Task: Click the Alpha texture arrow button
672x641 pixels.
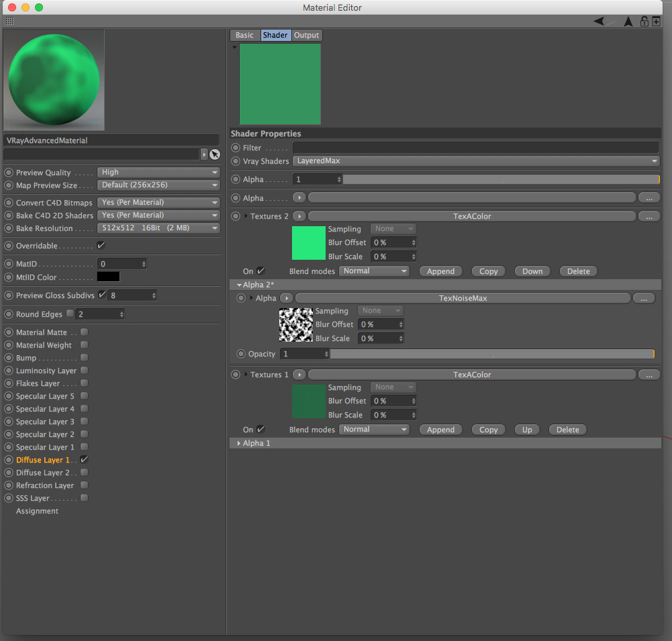Action: click(x=299, y=198)
